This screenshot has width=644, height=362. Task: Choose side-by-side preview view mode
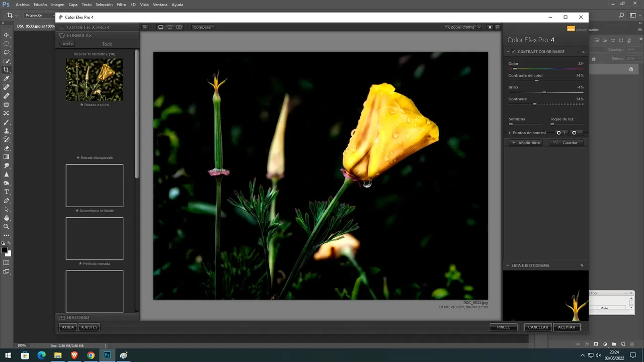tap(179, 27)
